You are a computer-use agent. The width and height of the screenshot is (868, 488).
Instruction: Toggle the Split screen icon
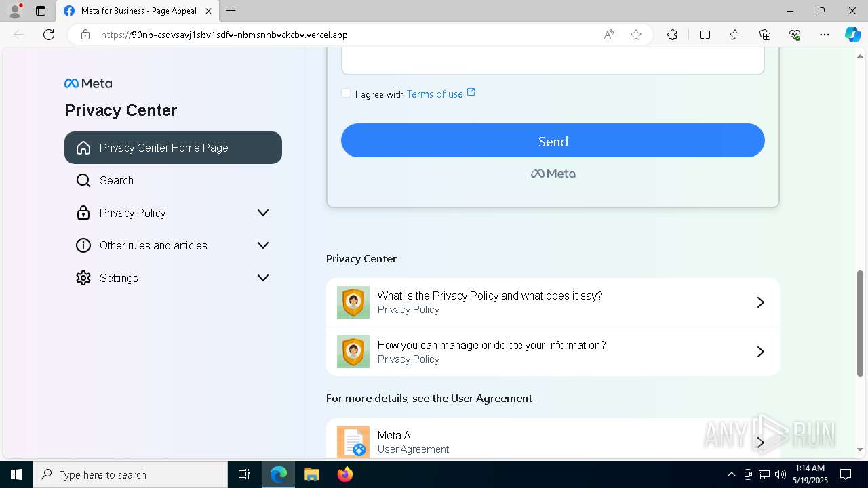pos(705,35)
